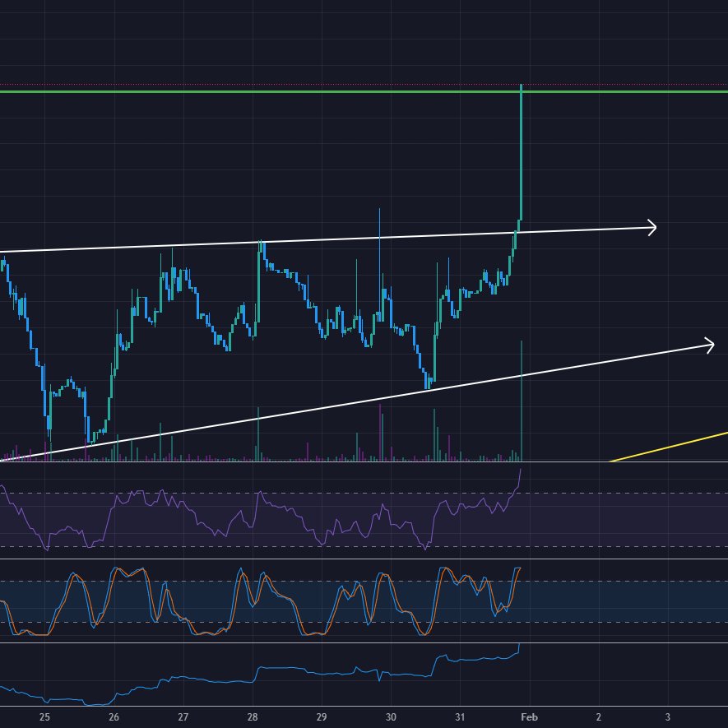
Task: Select the lower white rising trend line
Action: click(x=358, y=403)
